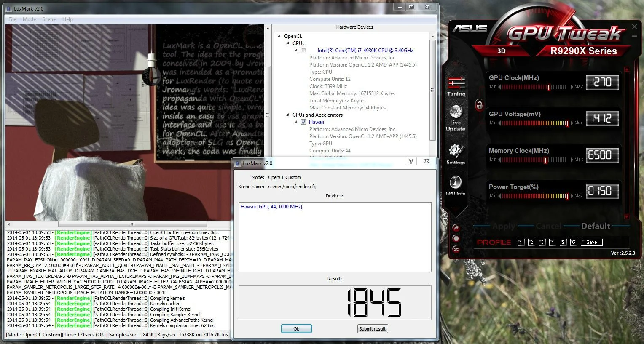
Task: Collapse the GPUs and Accelerators node
Action: pyautogui.click(x=287, y=115)
